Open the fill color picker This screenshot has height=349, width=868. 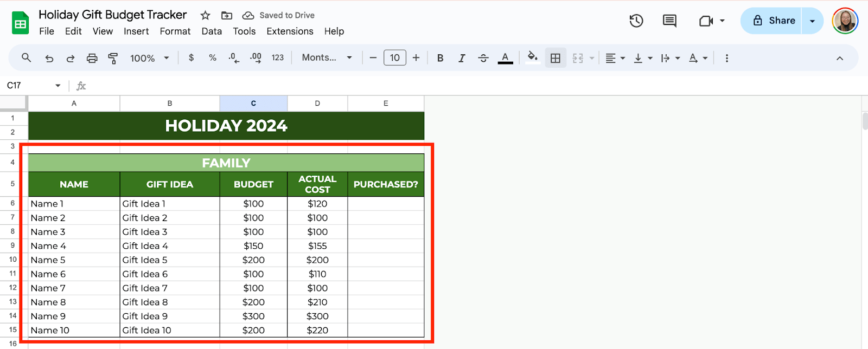point(533,57)
